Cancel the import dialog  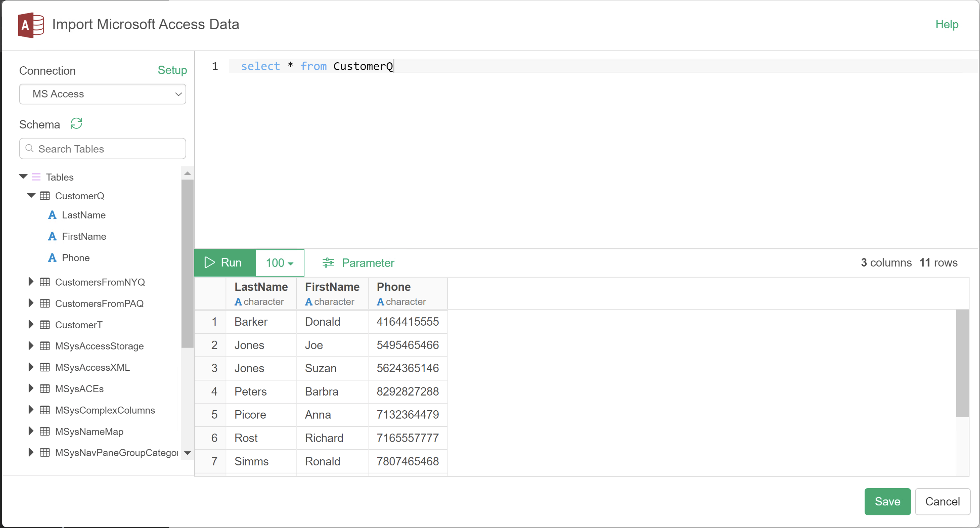(x=942, y=501)
